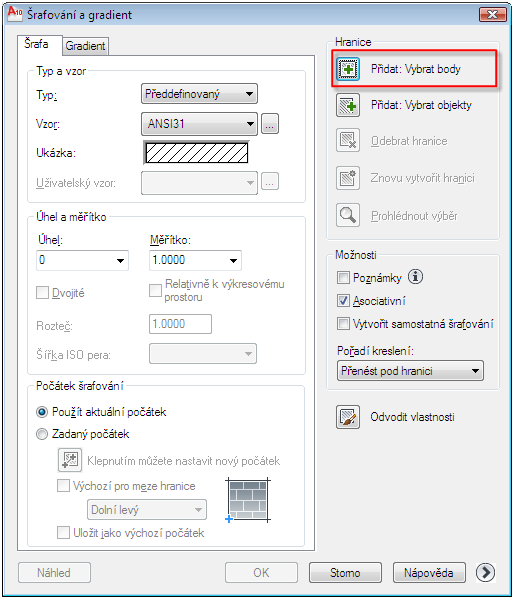
Task: Click the Odvodit vlastnosti brush icon
Action: [348, 417]
